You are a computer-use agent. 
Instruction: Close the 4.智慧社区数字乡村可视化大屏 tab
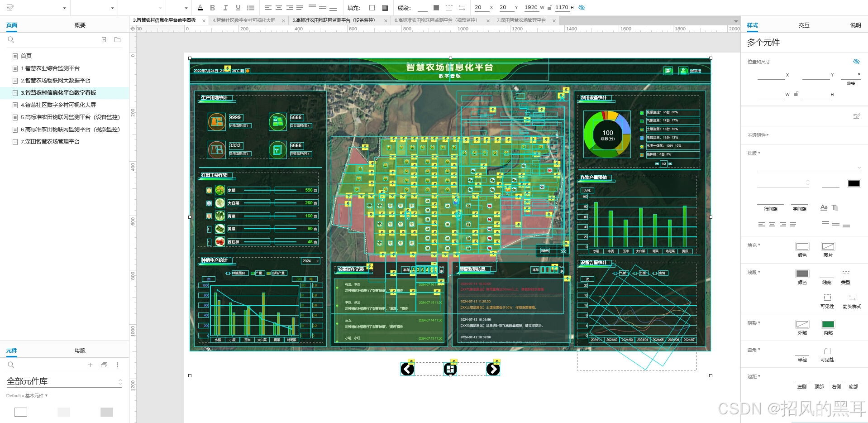coord(283,21)
